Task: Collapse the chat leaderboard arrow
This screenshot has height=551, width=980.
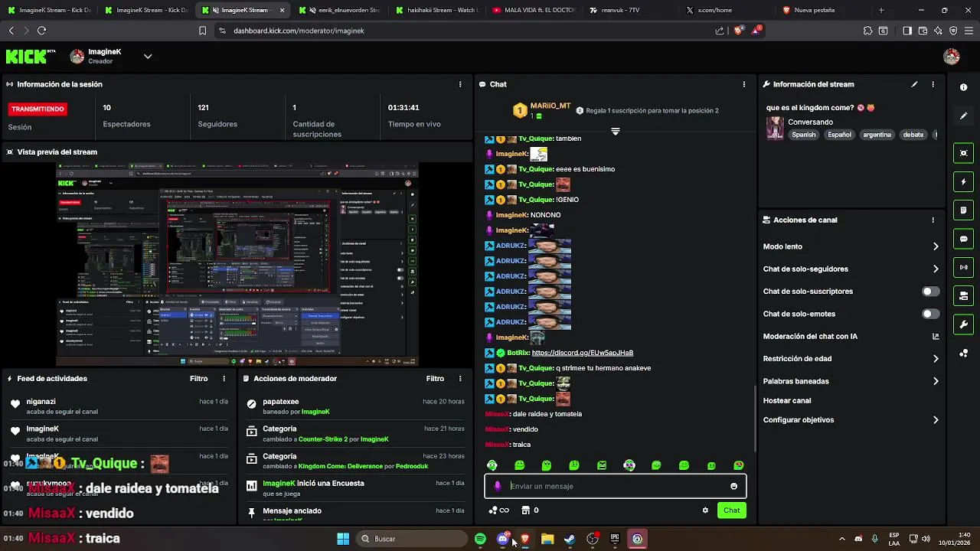Action: [615, 132]
